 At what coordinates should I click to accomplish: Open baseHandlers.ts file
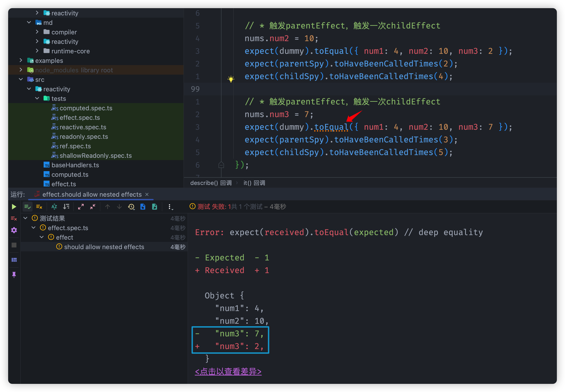click(75, 165)
